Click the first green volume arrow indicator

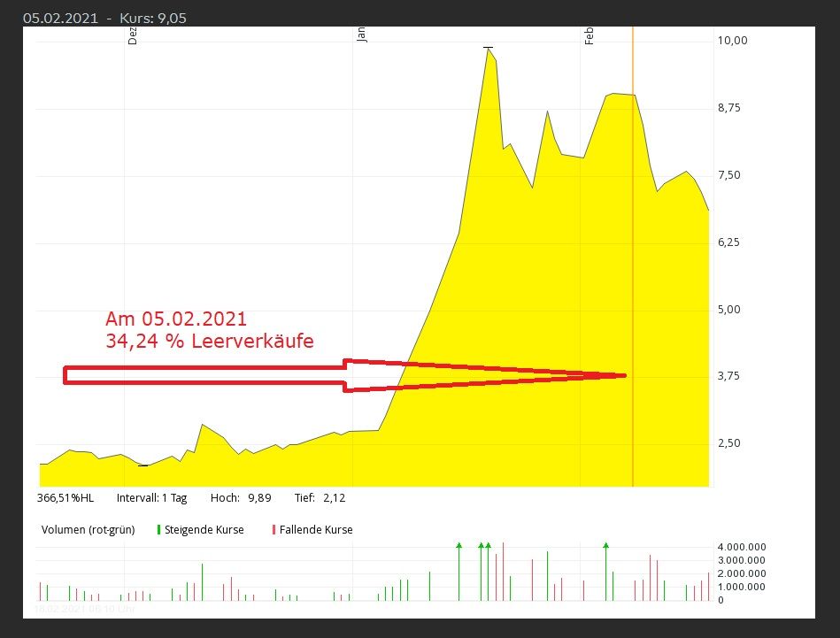[x=458, y=546]
